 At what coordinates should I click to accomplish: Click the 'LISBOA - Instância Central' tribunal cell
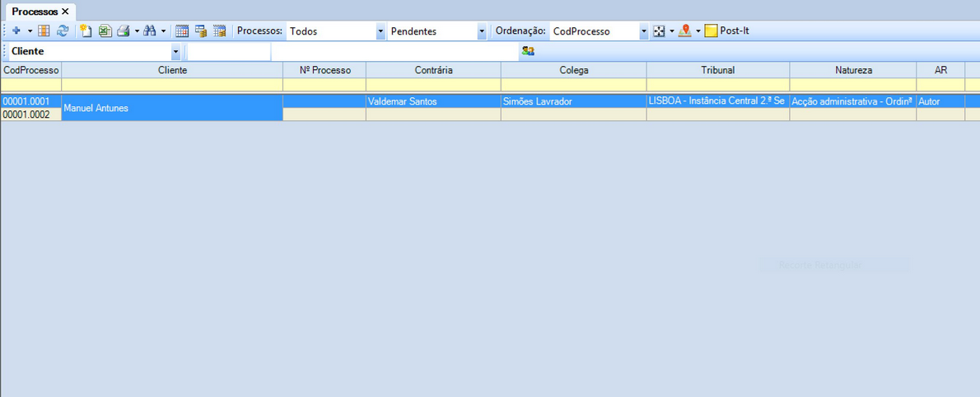pyautogui.click(x=718, y=101)
